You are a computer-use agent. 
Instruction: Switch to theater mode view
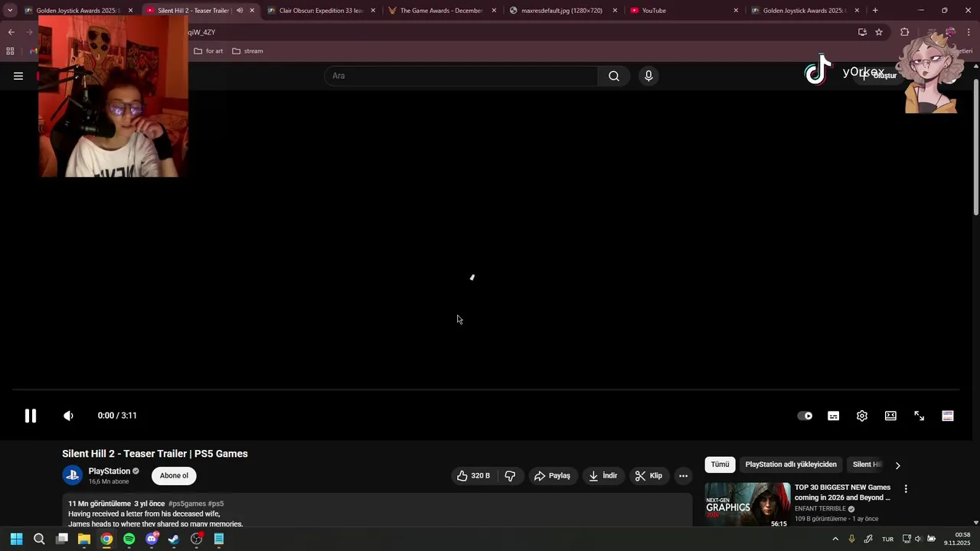pos(890,416)
